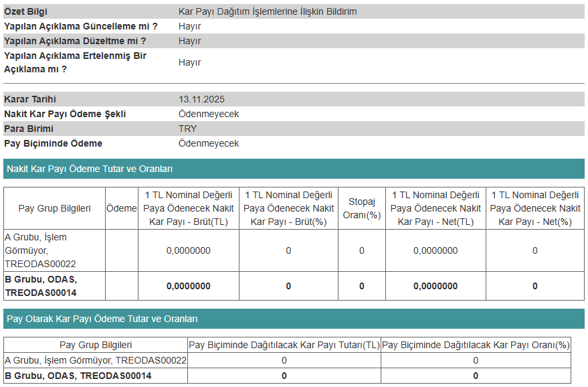Viewport: 588px width, 387px height.
Task: Click B Grubu Brüt(TL) value 0,0000000
Action: pos(188,286)
